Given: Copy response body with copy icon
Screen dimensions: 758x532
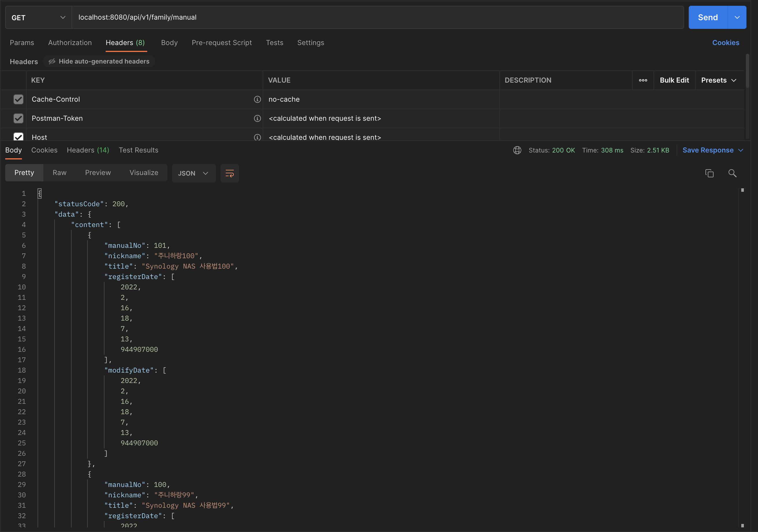Looking at the screenshot, I should tap(709, 173).
